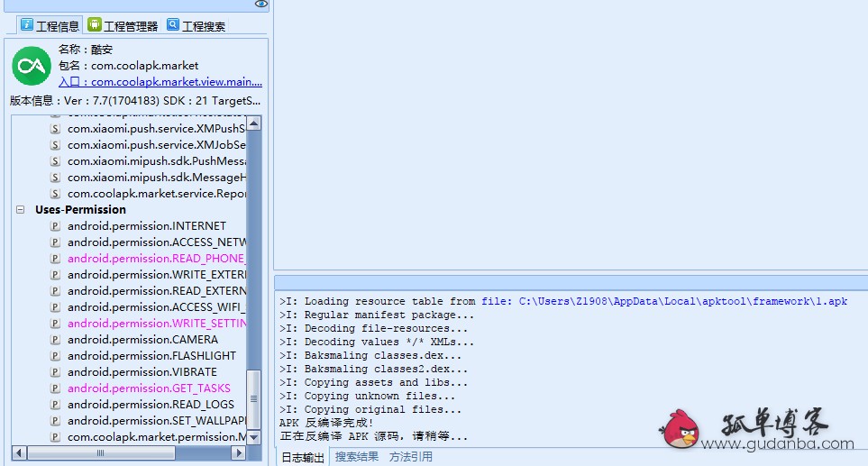The height and width of the screenshot is (466, 868).
Task: Collapse the Uses-Permission tree node
Action: [x=21, y=210]
